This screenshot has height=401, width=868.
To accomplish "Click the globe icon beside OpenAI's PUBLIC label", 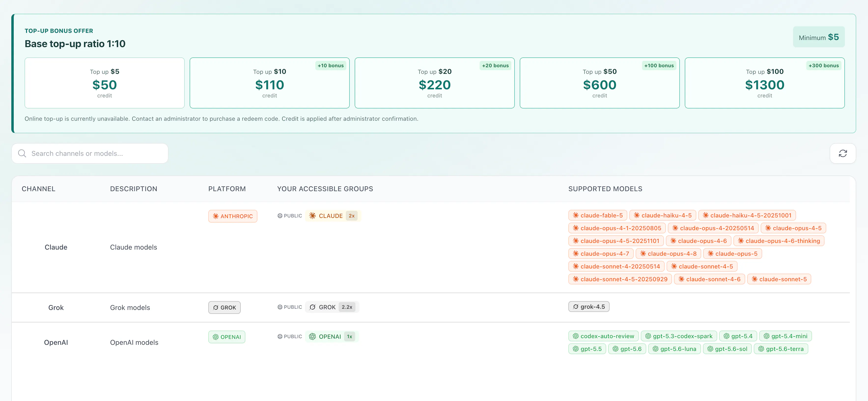I will pyautogui.click(x=280, y=337).
